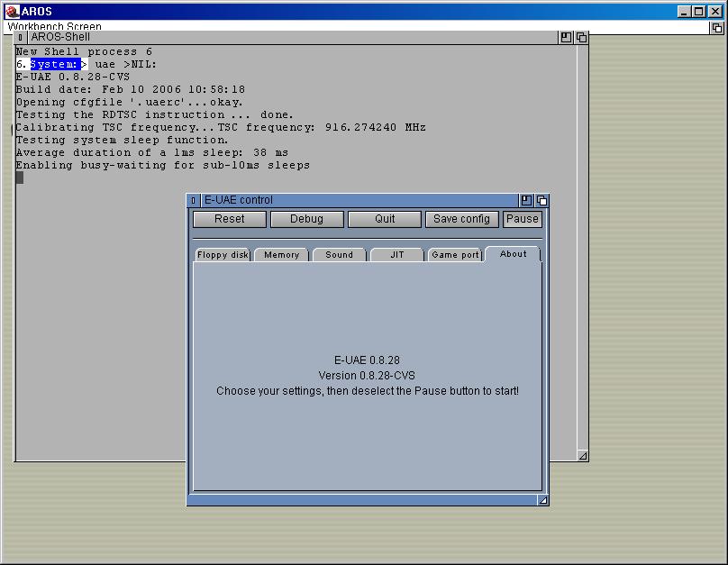Click the Workbench Screen depth gadget
Viewport: 728px width, 565px height.
click(x=717, y=28)
